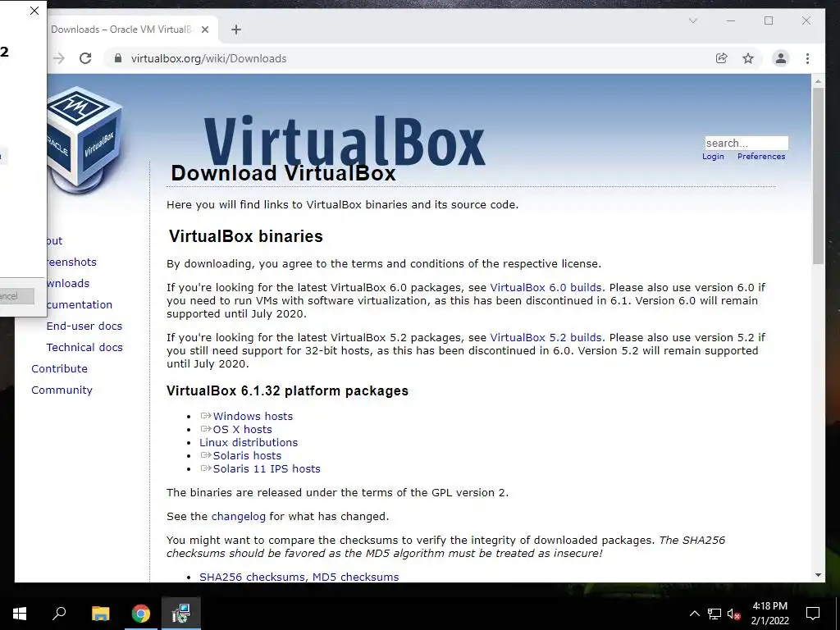This screenshot has width=840, height=630.
Task: Open the tab search chevron
Action: pos(692,21)
